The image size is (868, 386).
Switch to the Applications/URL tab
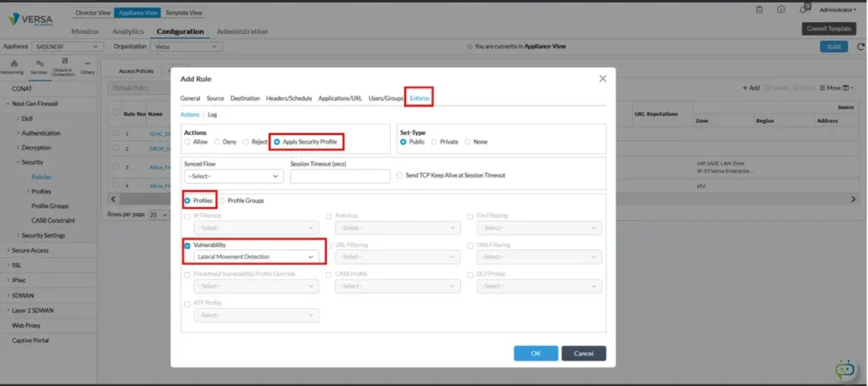340,98
